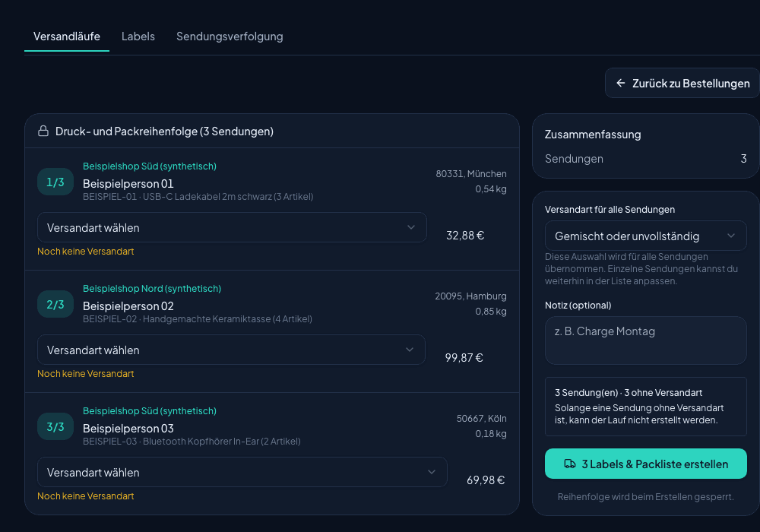This screenshot has height=532, width=760.
Task: Click the 99,87 € price
Action: [464, 358]
